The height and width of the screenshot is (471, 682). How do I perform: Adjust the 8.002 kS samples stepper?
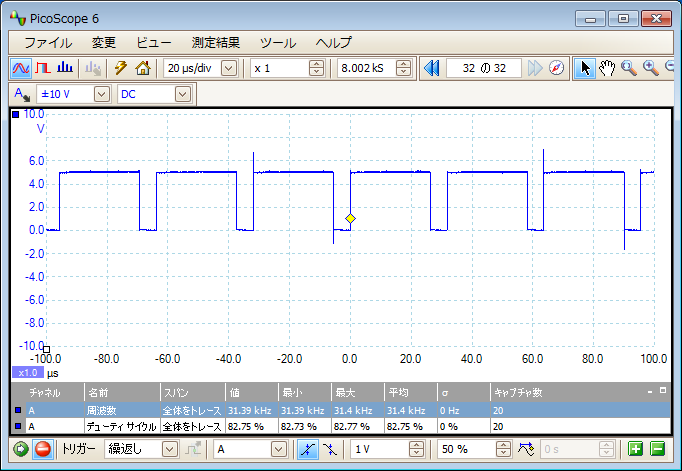click(x=404, y=68)
